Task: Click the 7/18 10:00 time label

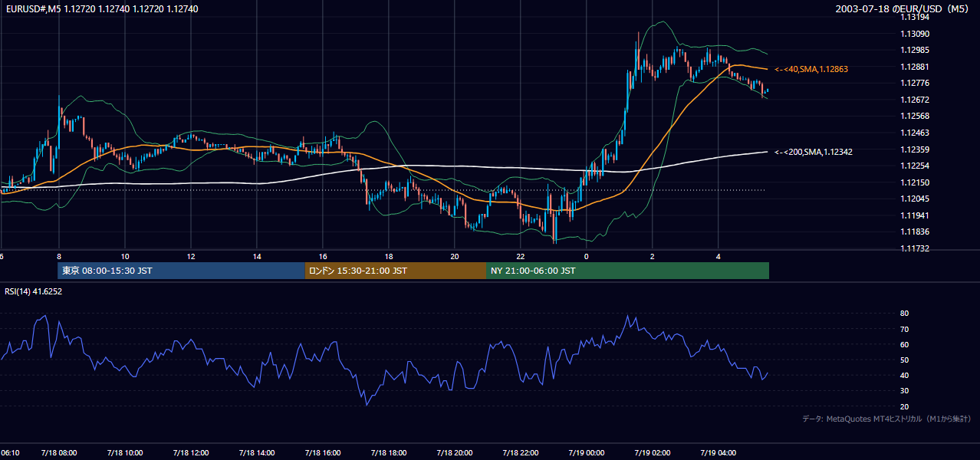Action: tap(125, 453)
